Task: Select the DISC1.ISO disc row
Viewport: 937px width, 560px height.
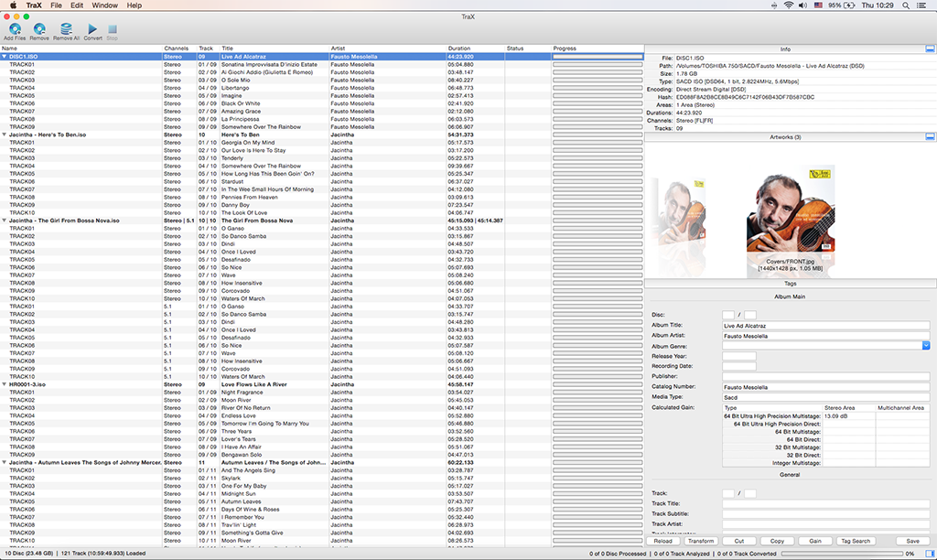Action: pos(321,57)
